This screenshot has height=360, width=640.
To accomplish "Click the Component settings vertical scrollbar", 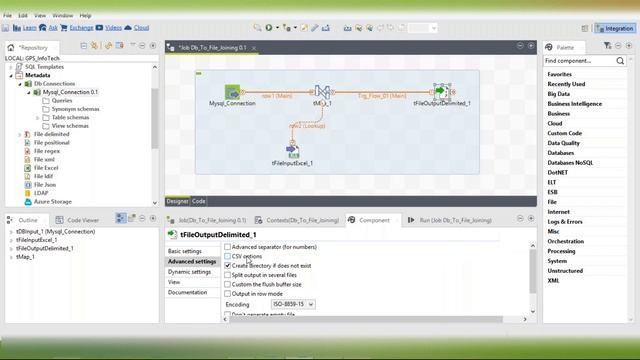I will pos(533,271).
